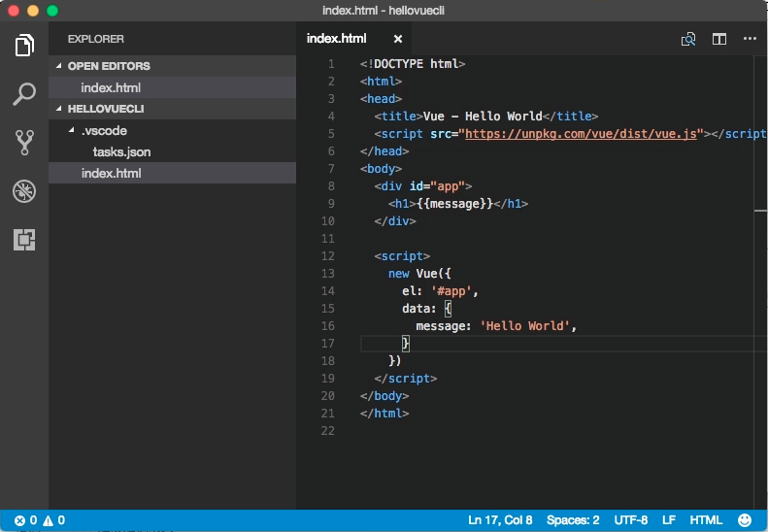Image resolution: width=768 pixels, height=532 pixels.
Task: Change end of line sequence LF
Action: click(669, 520)
